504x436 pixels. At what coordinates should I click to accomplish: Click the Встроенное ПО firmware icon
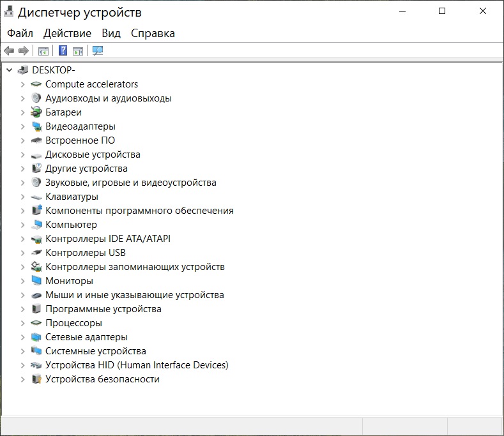pos(36,140)
